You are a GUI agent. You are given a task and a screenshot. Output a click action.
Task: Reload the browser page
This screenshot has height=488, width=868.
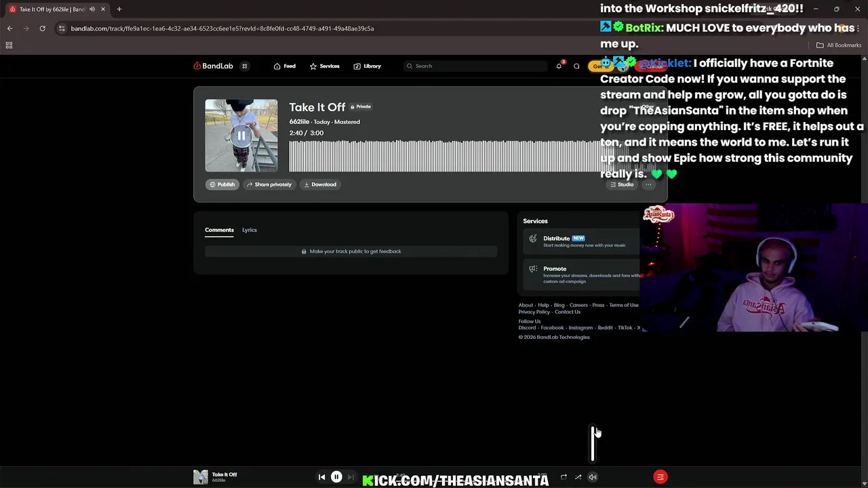[x=42, y=28]
